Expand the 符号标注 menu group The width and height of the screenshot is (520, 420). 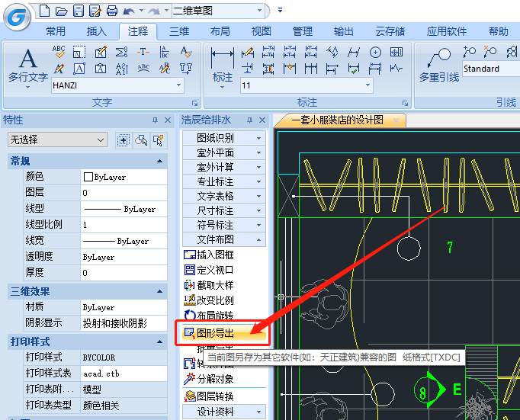[x=224, y=225]
